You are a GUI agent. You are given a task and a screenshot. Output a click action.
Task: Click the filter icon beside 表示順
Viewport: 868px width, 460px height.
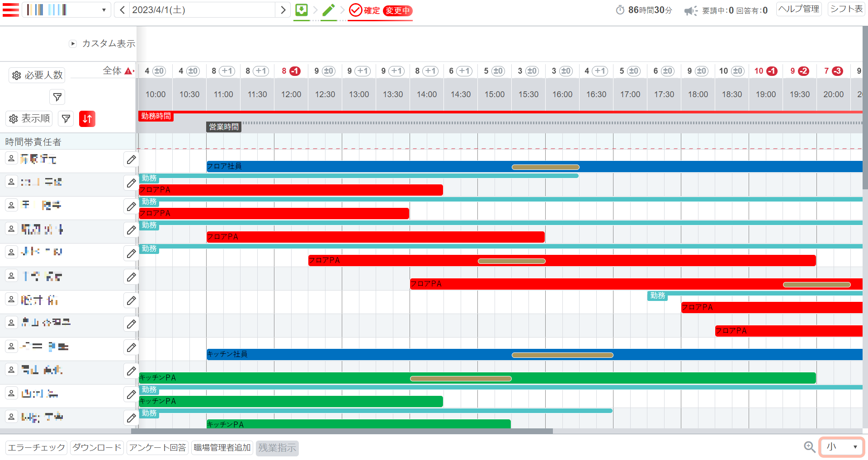pos(66,118)
